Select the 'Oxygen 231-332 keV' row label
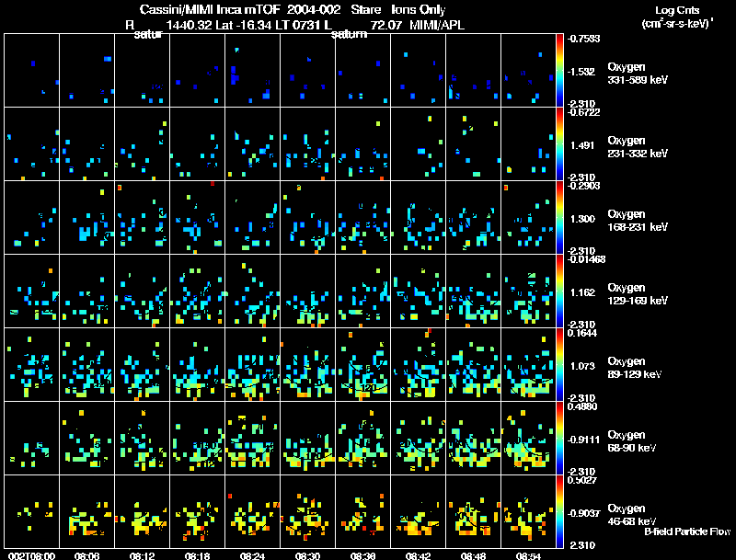Image resolution: width=736 pixels, height=560 pixels. [638, 147]
